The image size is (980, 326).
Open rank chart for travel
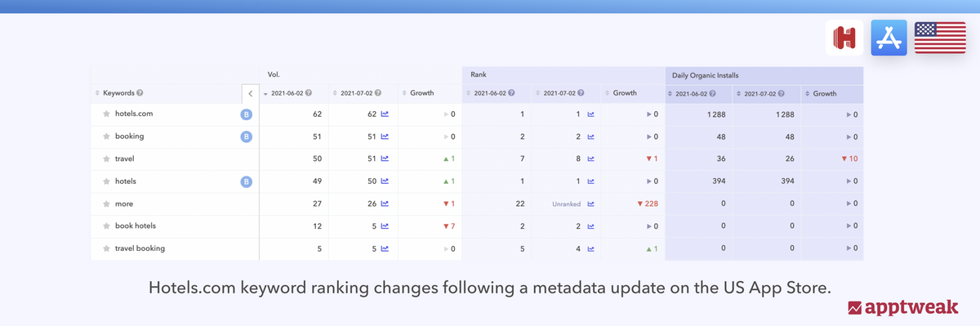590,159
